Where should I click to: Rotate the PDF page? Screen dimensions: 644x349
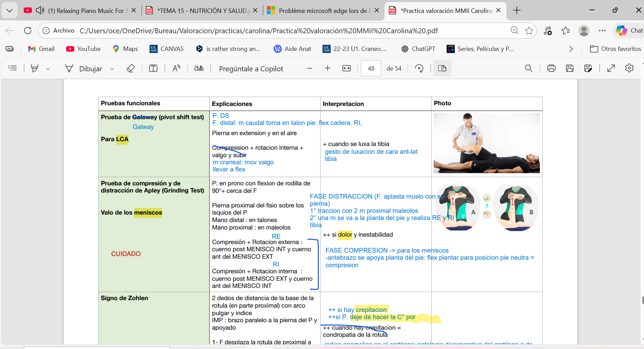point(419,68)
